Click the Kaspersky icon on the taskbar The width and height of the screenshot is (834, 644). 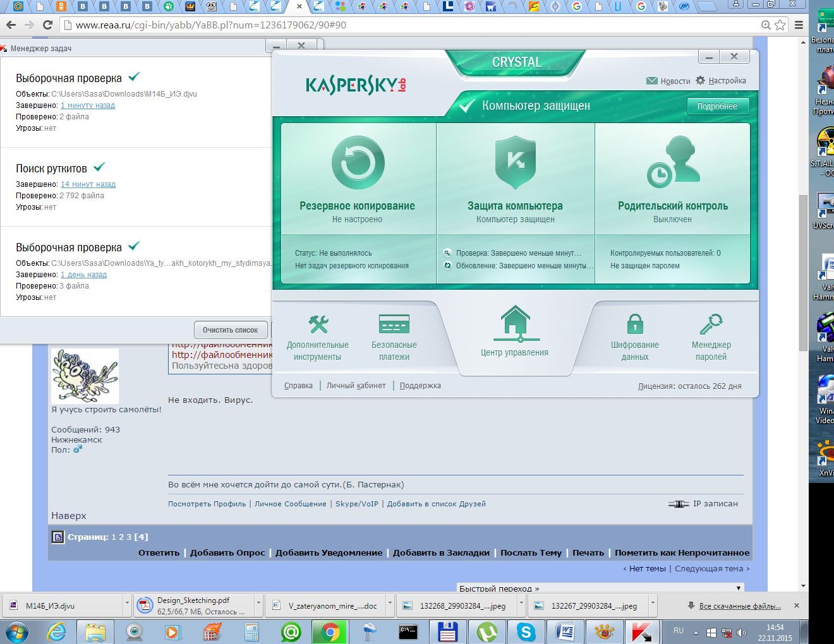click(x=643, y=631)
